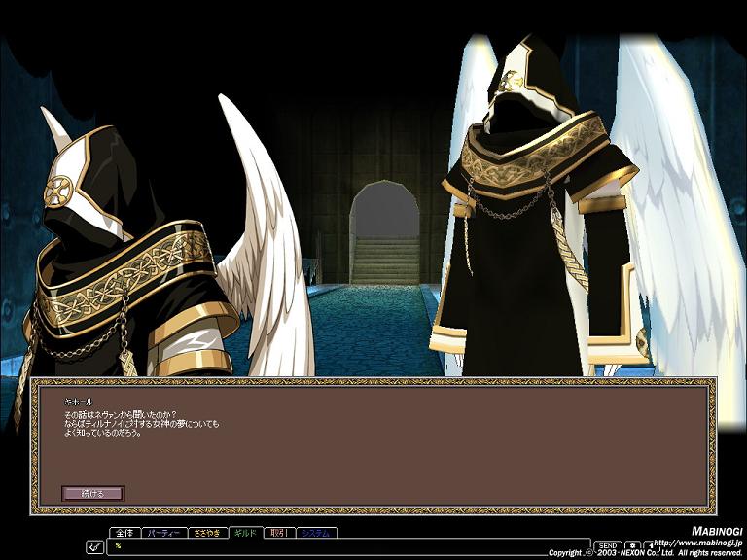Open chat settings gear icon
Screen dimensions: 747x560
point(632,546)
